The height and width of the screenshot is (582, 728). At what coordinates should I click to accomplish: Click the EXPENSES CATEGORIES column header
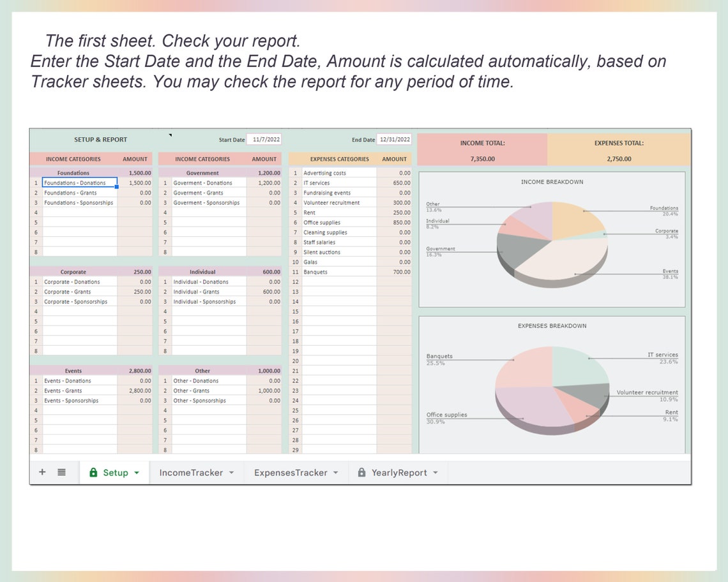339,159
